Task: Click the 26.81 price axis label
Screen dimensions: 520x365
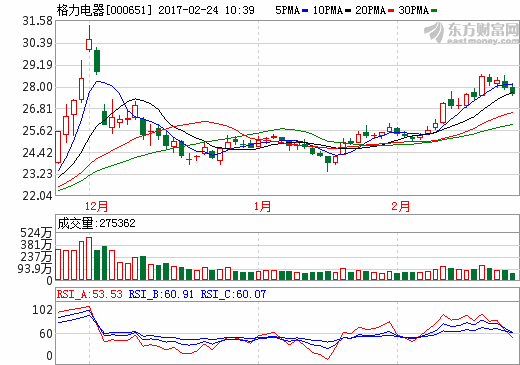Action: coord(38,109)
